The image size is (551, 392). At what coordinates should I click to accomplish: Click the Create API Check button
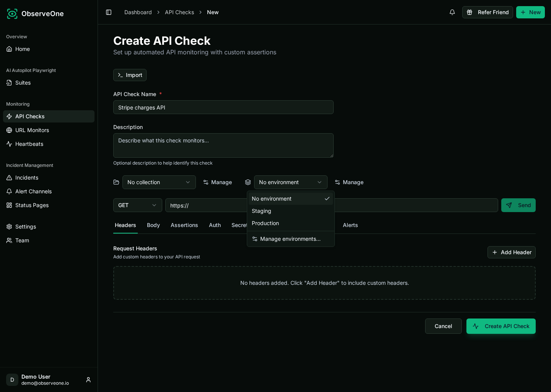coord(501,326)
